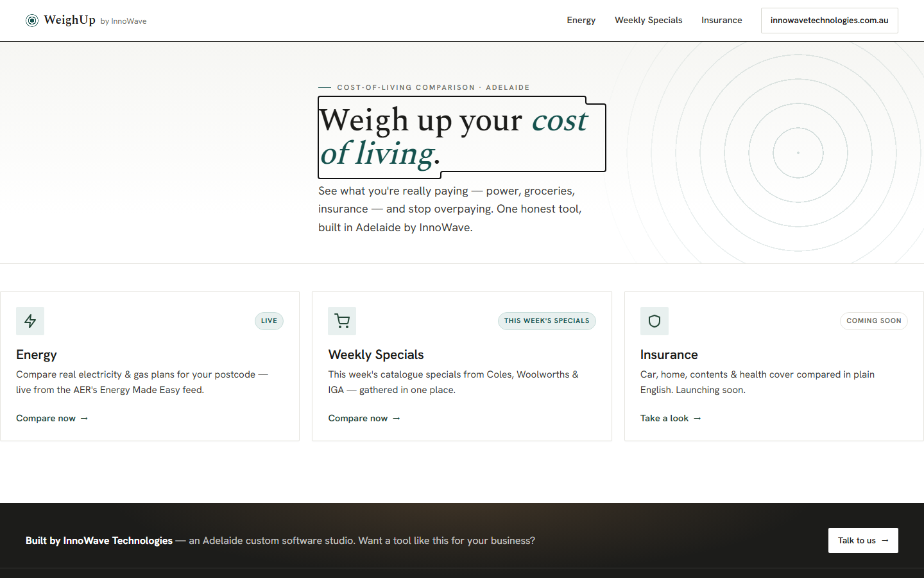Click the LIVE badge on Energy card
This screenshot has height=578, width=924.
(269, 321)
